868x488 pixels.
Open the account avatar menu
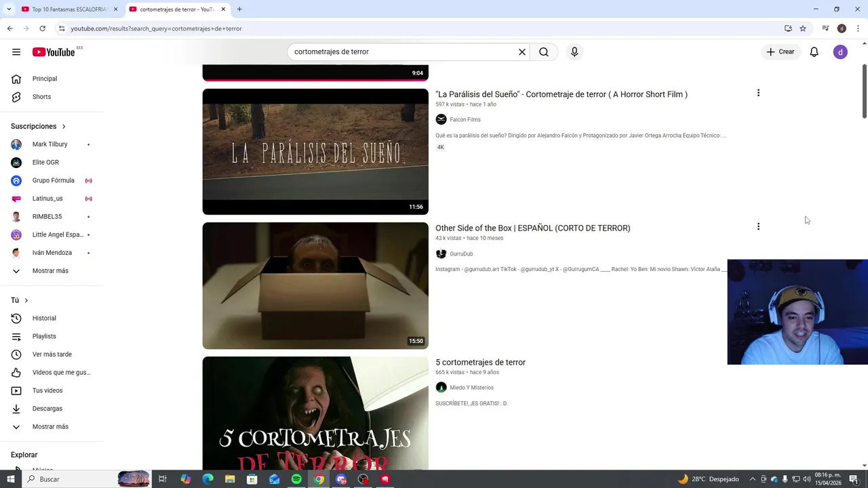coord(840,52)
